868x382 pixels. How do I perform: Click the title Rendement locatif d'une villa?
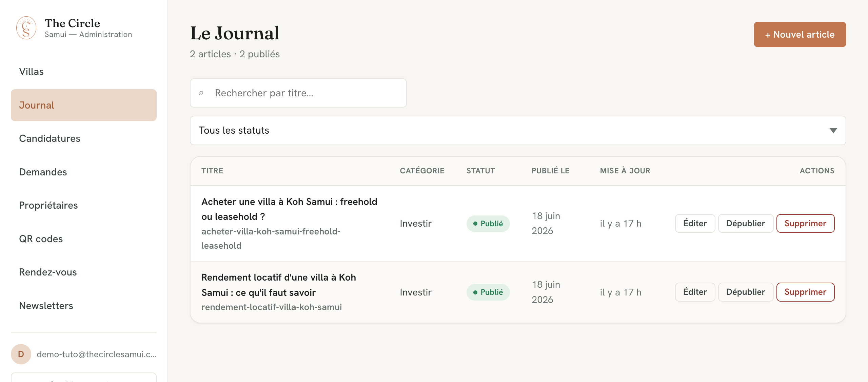point(279,285)
